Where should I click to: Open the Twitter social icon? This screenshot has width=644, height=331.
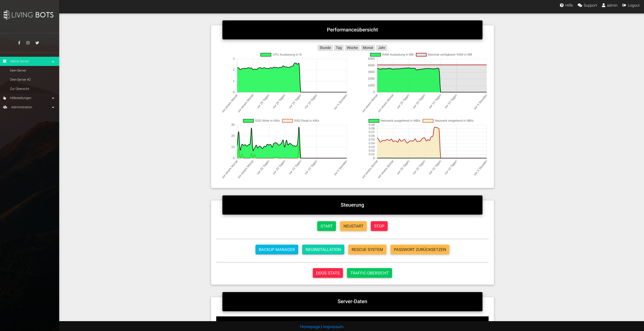(x=37, y=43)
